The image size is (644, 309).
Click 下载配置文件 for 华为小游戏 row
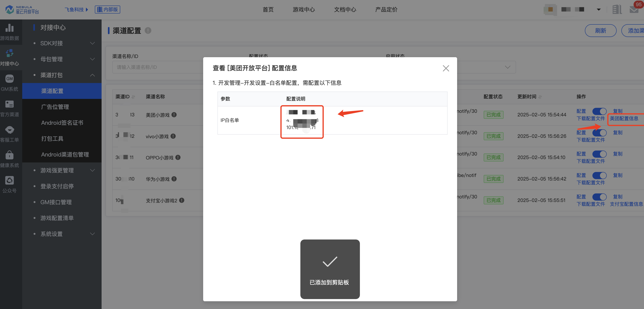click(590, 183)
